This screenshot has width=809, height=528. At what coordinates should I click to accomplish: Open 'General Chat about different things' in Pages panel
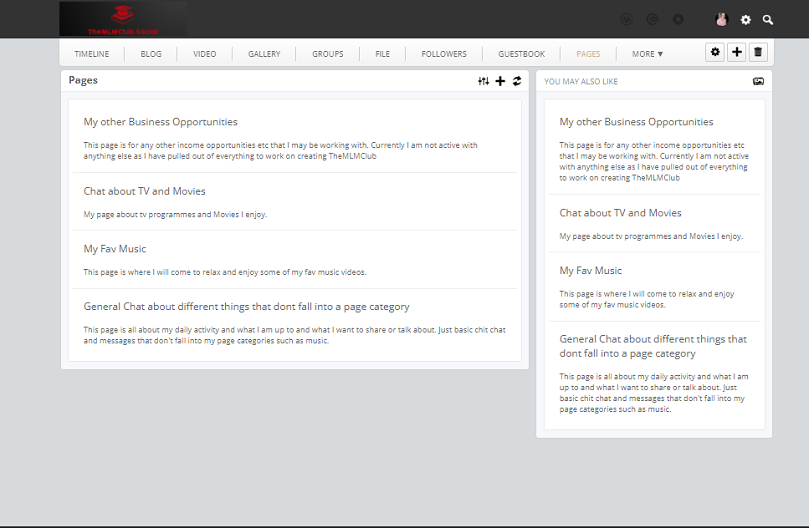(x=246, y=307)
